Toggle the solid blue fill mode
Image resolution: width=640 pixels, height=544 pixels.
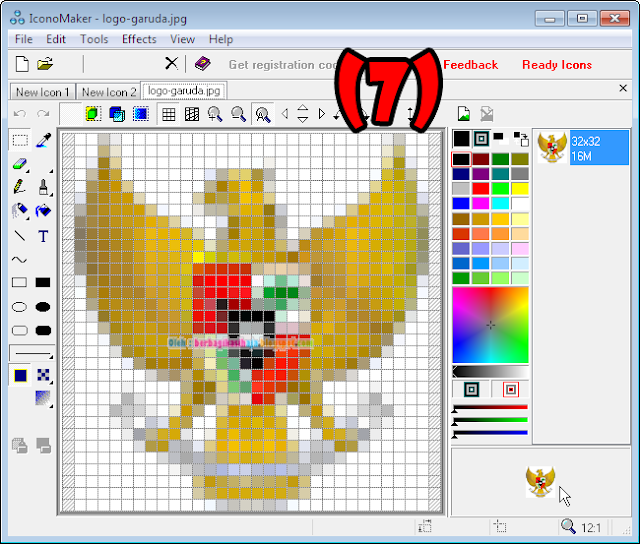pyautogui.click(x=20, y=375)
